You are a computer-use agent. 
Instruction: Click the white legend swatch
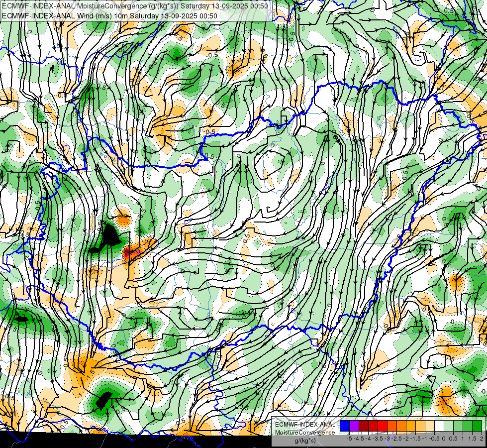click(x=439, y=426)
